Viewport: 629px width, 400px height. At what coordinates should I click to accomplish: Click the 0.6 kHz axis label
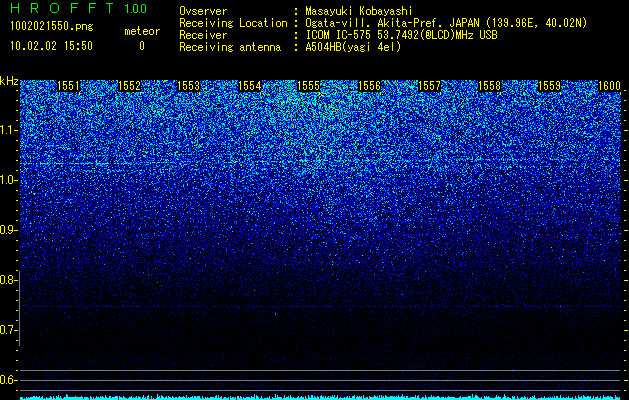[8, 380]
